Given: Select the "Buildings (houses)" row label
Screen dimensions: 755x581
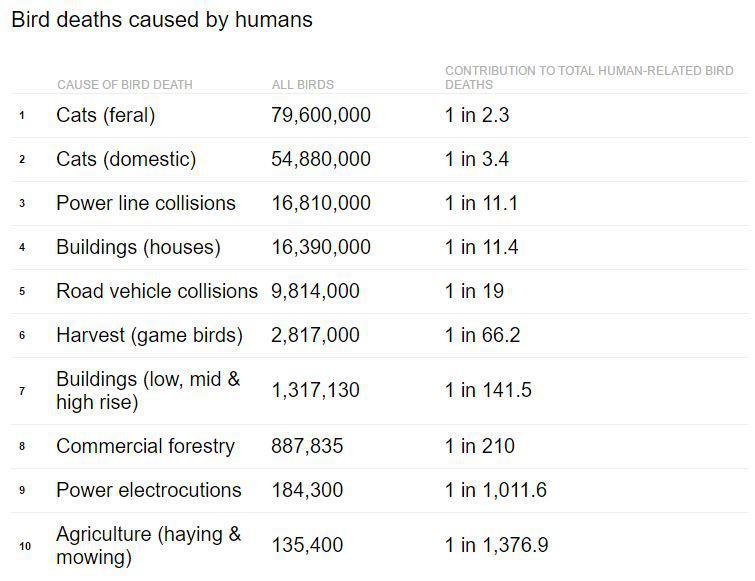Looking at the screenshot, I should [138, 247].
